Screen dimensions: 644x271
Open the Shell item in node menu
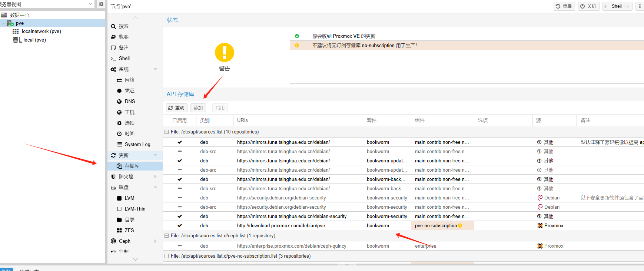click(124, 59)
